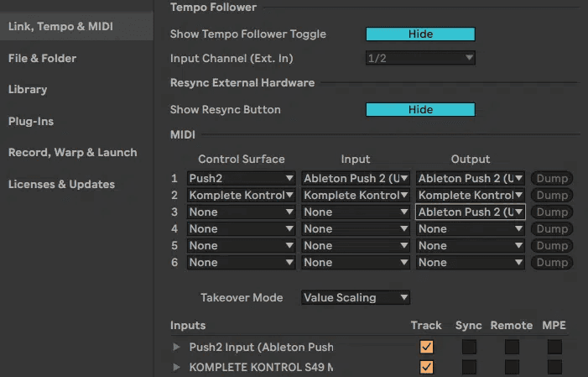This screenshot has height=377, width=588.
Task: Open Control Surface 2 Komplete Kontrol dropdown
Action: click(x=241, y=196)
